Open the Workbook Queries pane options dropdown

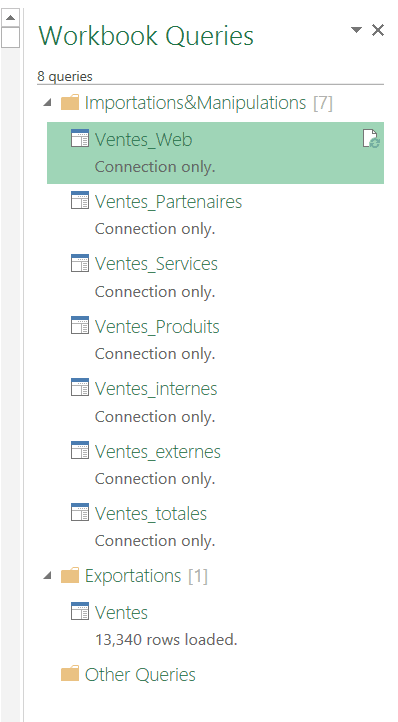pos(356,30)
